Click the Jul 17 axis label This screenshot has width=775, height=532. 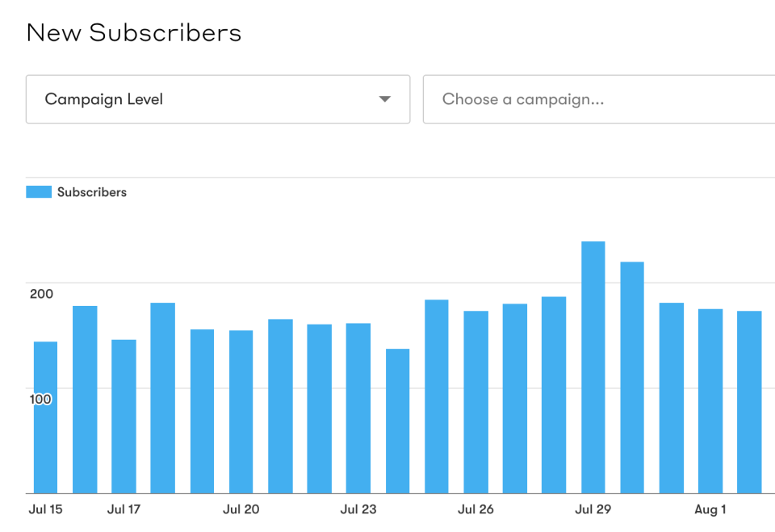click(123, 509)
